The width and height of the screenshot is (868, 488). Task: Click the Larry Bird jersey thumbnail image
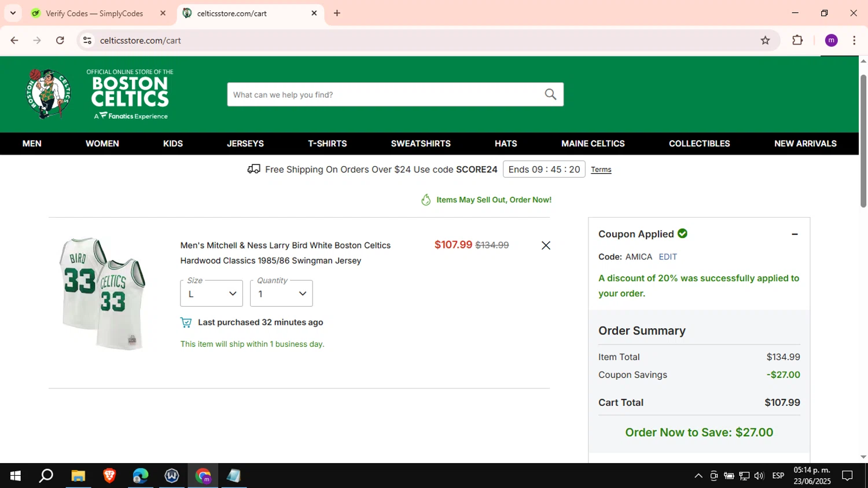click(102, 293)
